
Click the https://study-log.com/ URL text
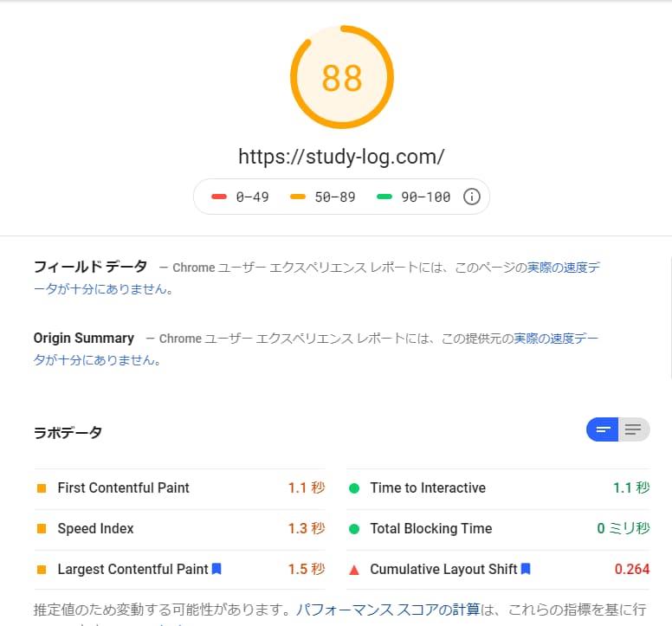[x=341, y=157]
